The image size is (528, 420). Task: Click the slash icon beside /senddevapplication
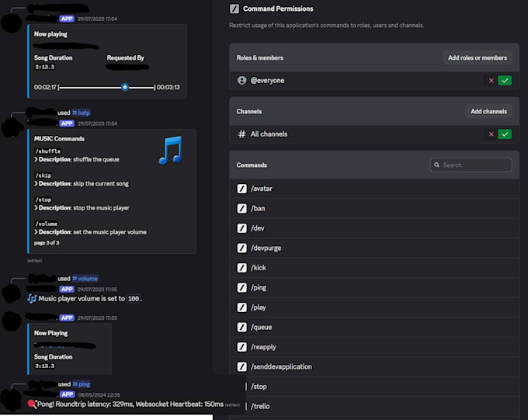(241, 366)
